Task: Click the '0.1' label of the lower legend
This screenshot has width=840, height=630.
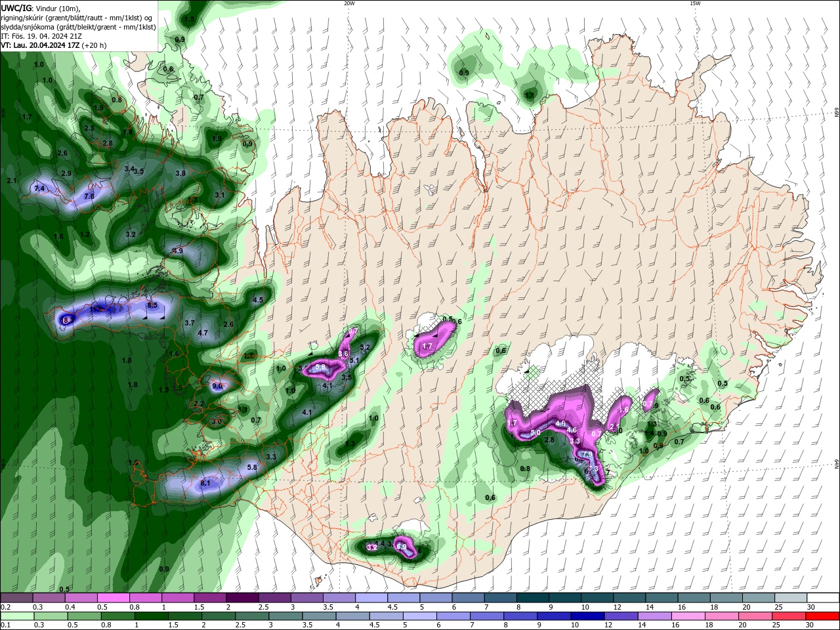Action: [x=5, y=625]
